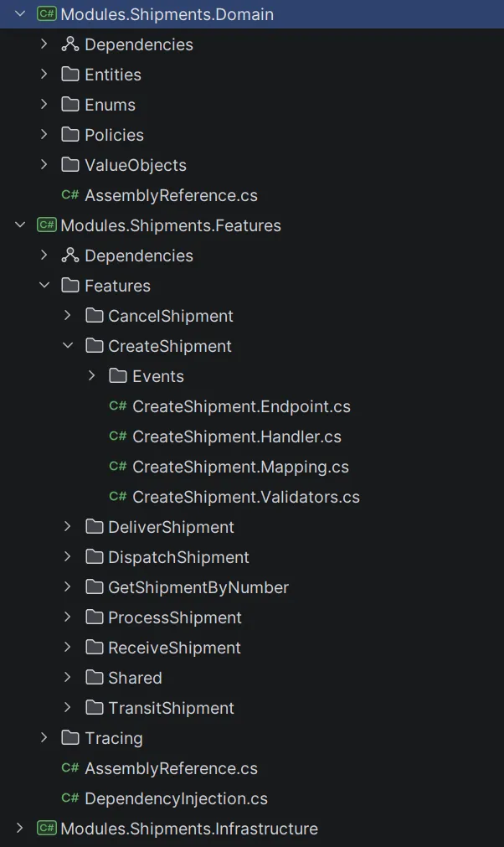This screenshot has width=504, height=847.
Task: Open CreateShipment.Mapping.cs file
Action: [239, 467]
